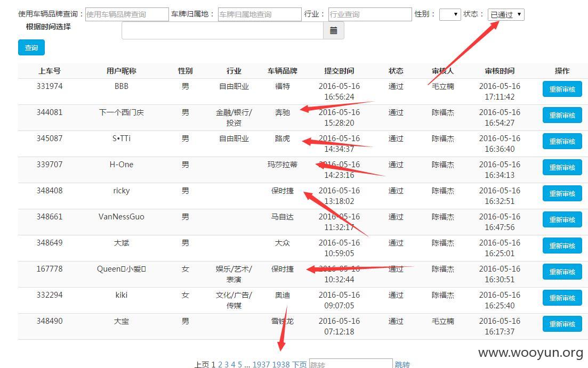Click the 车辆品牌 column header
This screenshot has height=368, width=588.
pyautogui.click(x=283, y=71)
